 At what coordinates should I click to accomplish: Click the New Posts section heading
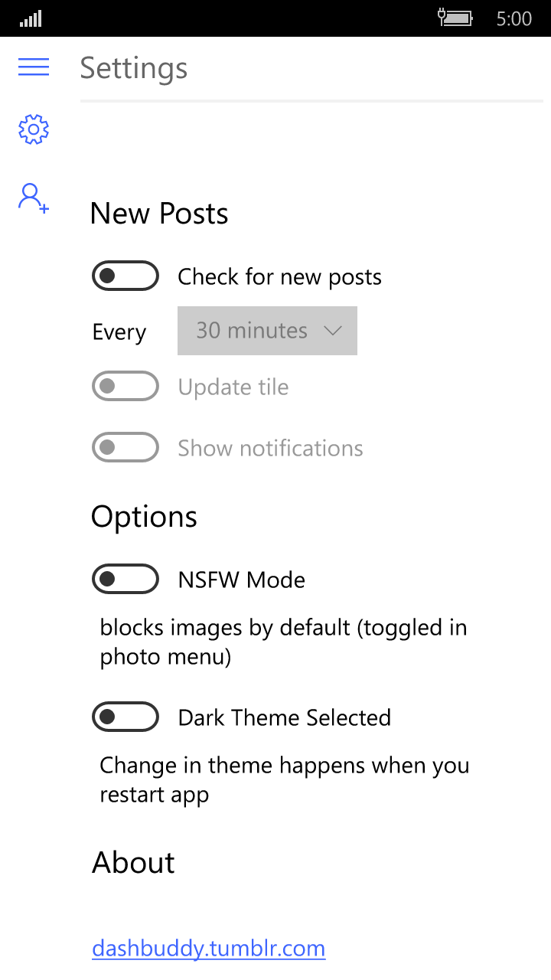pyautogui.click(x=159, y=213)
